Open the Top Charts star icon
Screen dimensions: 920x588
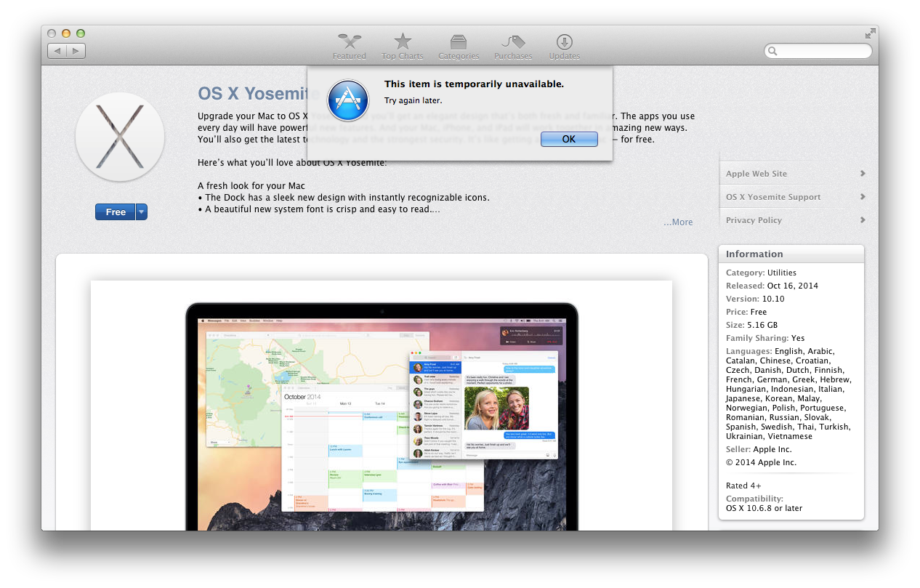point(403,42)
